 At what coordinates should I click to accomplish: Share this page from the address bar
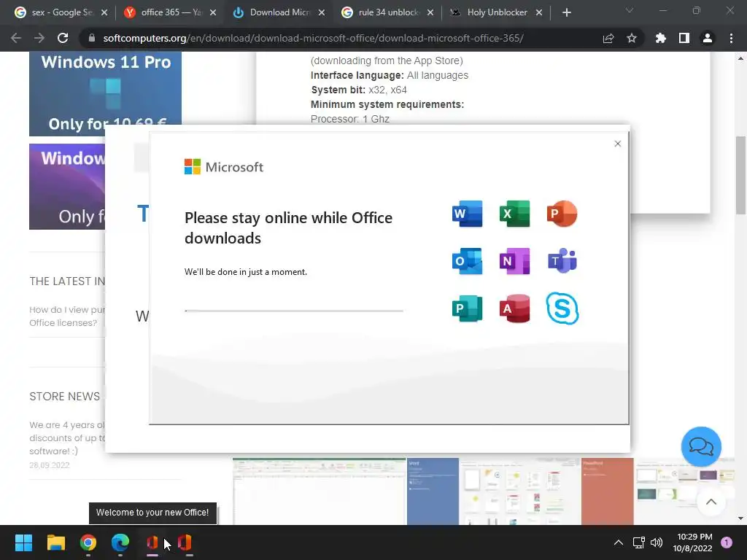click(608, 38)
